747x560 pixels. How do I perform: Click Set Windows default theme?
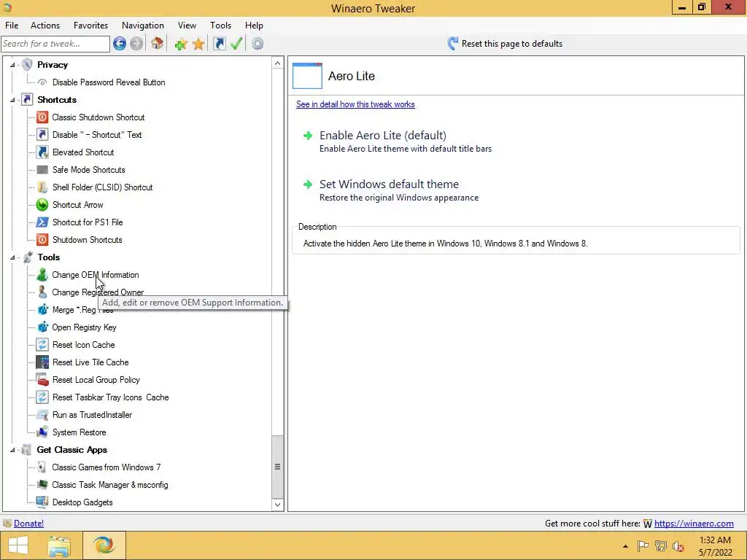[x=389, y=184]
